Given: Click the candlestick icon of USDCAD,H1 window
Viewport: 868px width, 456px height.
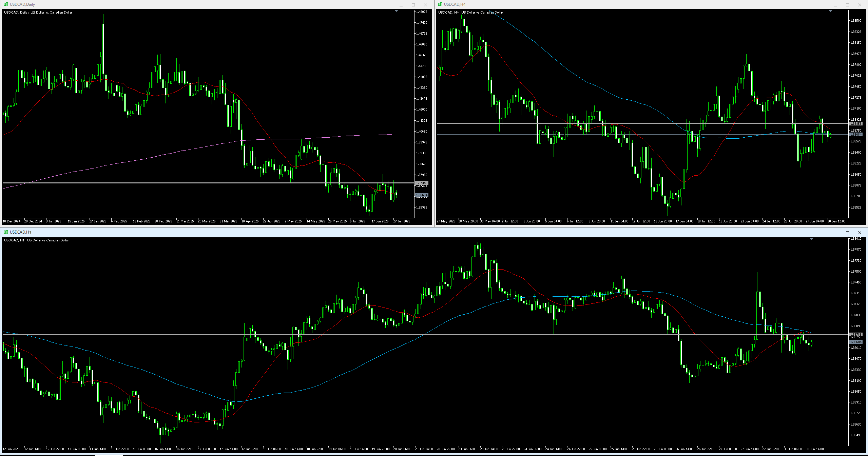Looking at the screenshot, I should (6, 232).
